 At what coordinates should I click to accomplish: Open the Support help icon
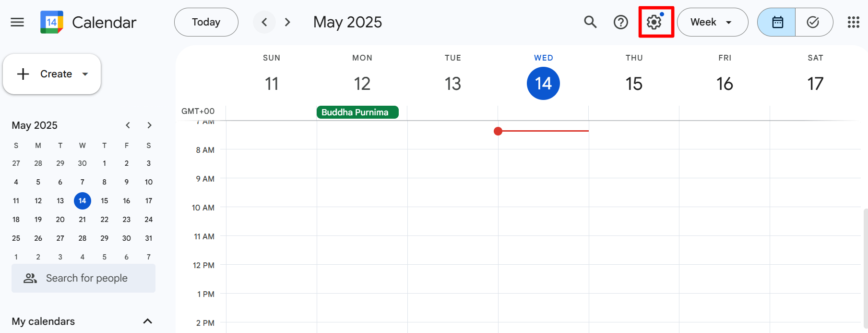tap(620, 22)
